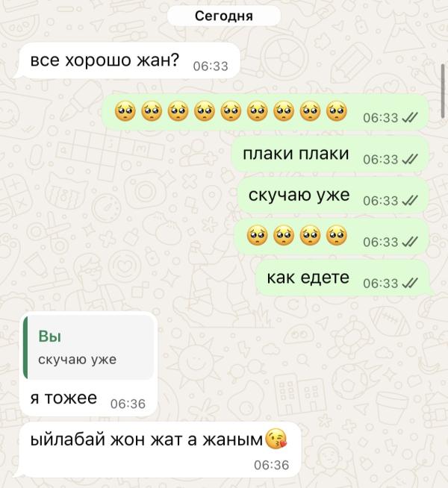The image size is (448, 488).
Task: Select the все хорошо жан? message
Action: pyautogui.click(x=128, y=60)
